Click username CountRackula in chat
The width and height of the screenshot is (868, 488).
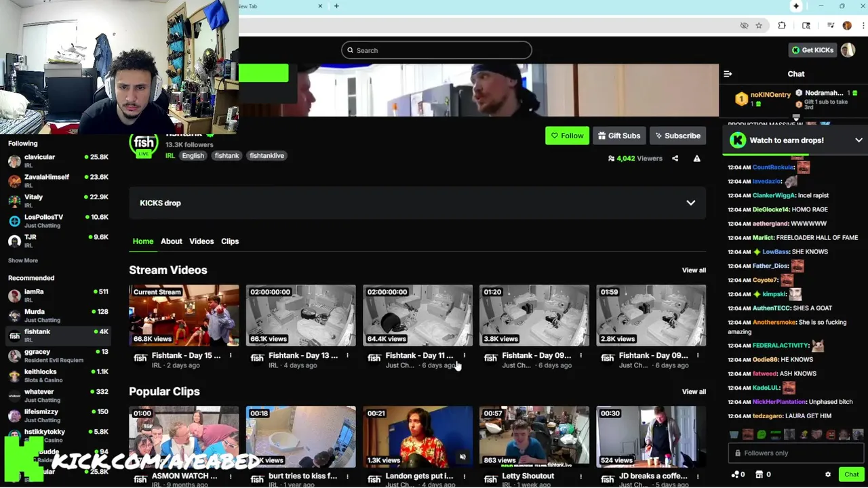coord(772,167)
